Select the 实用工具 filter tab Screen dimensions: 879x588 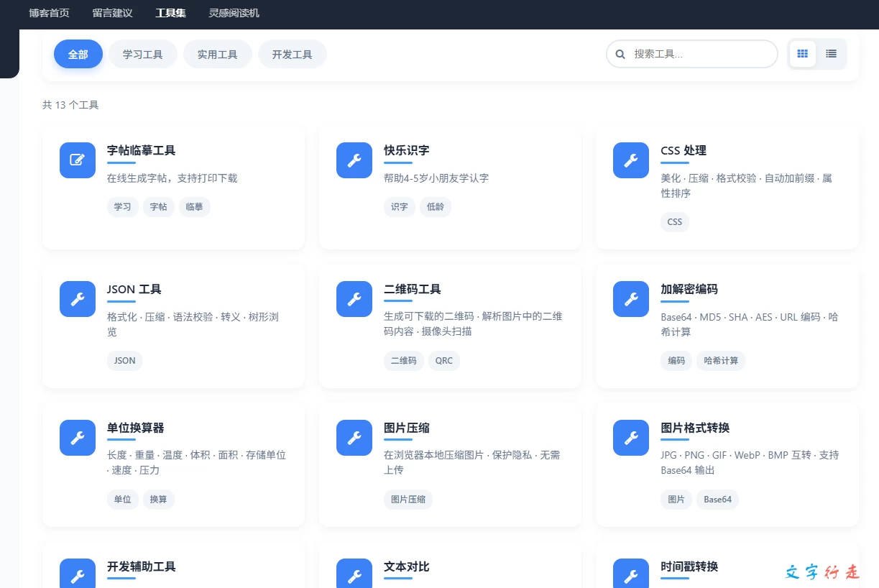[218, 54]
